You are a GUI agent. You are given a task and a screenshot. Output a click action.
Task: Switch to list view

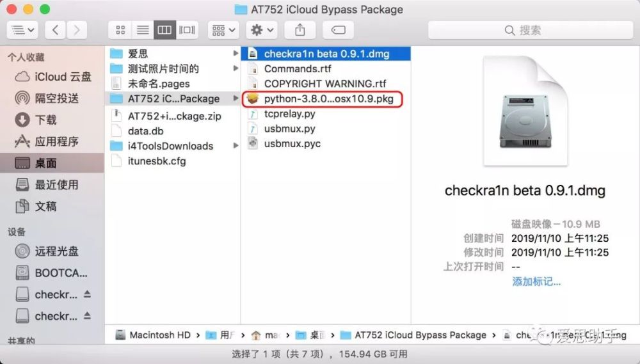coord(143,30)
